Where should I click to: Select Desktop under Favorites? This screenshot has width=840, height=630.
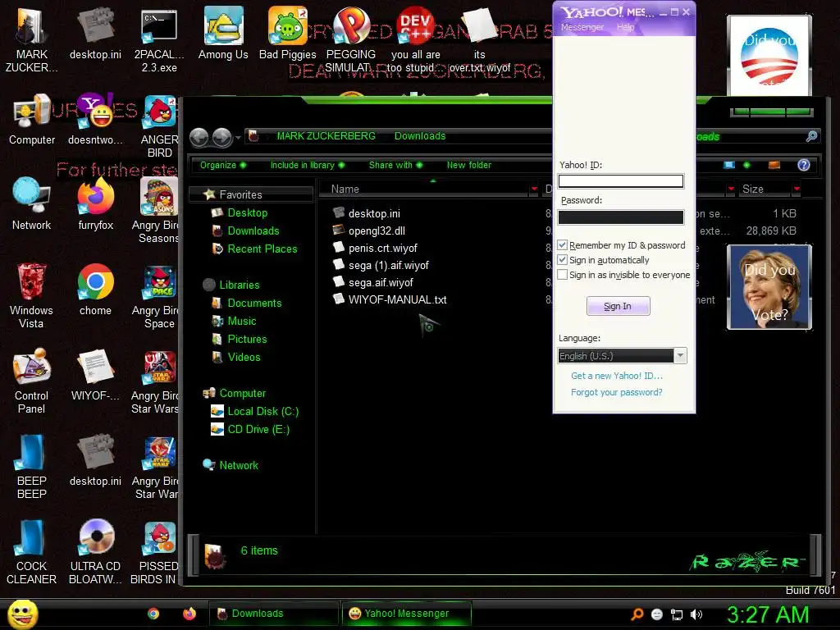click(247, 212)
